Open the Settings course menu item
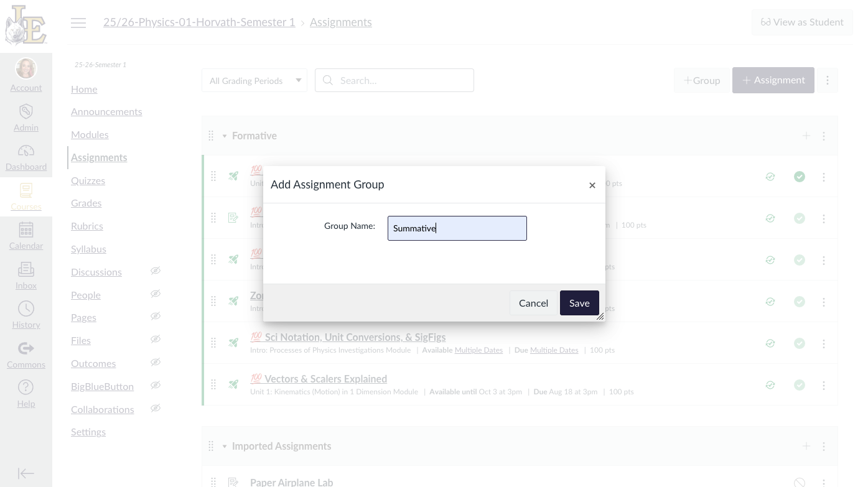This screenshot has width=868, height=487. click(88, 432)
